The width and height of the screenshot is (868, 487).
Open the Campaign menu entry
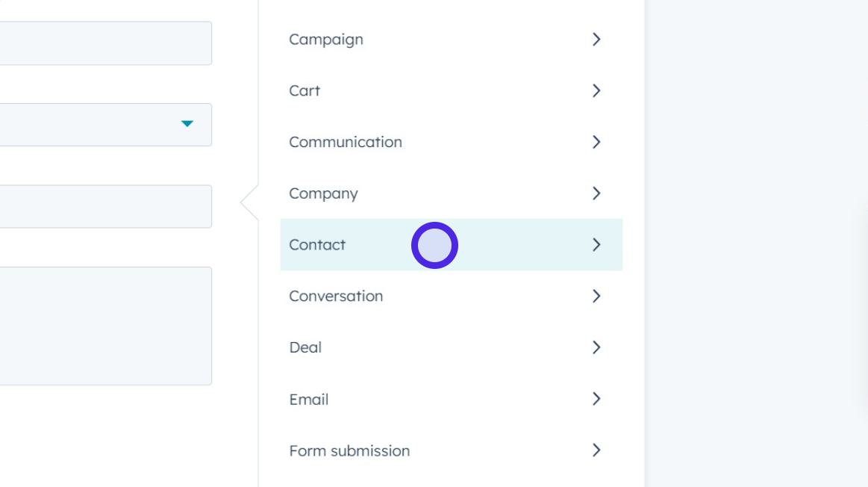click(x=326, y=40)
